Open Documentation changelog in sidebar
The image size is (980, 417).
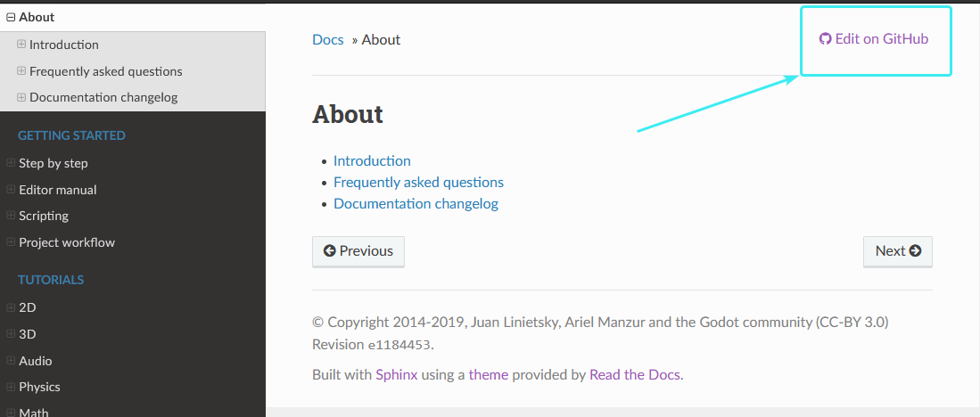click(x=103, y=97)
